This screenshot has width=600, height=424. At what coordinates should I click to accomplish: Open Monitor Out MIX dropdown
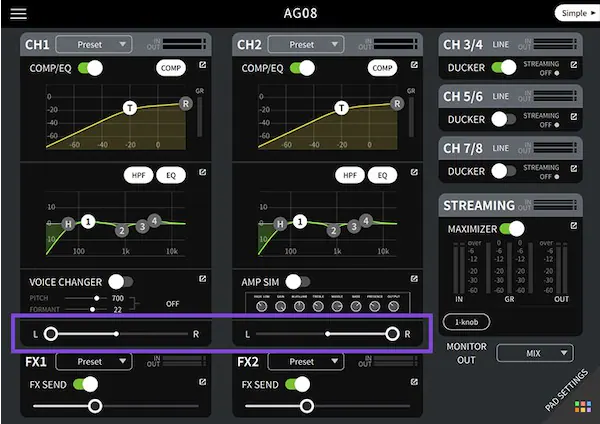(535, 353)
